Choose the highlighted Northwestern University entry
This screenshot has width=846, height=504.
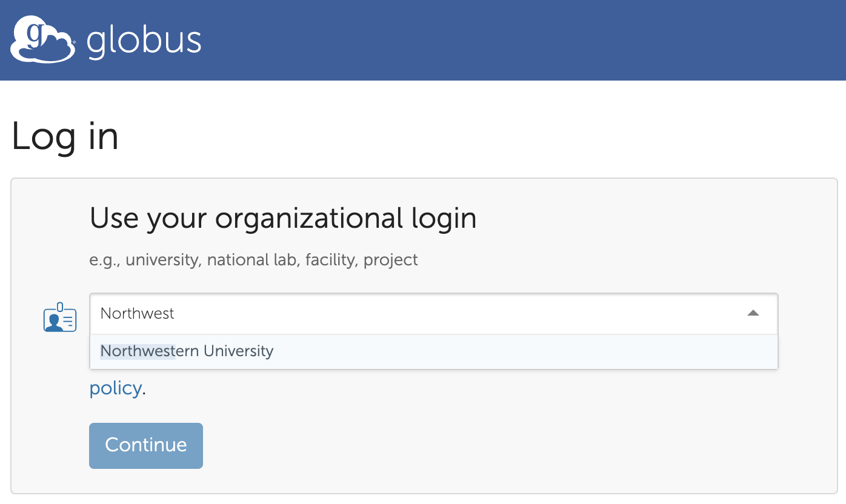[x=188, y=350]
